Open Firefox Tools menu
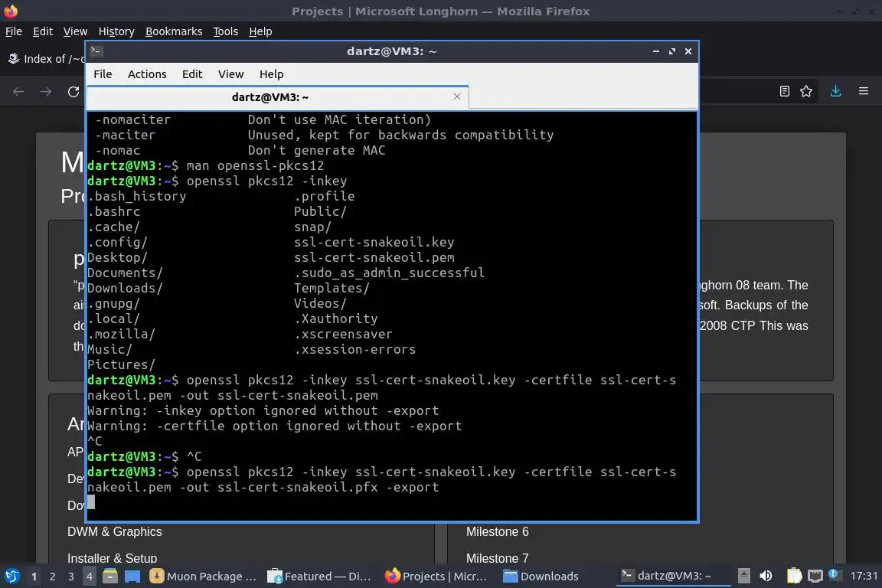Viewport: 882px width, 588px height. (226, 31)
